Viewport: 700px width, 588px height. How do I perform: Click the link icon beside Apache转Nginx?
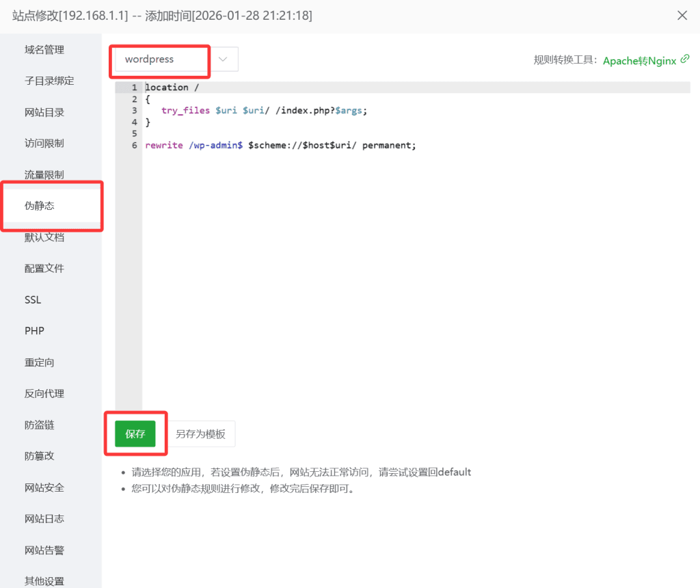[685, 59]
